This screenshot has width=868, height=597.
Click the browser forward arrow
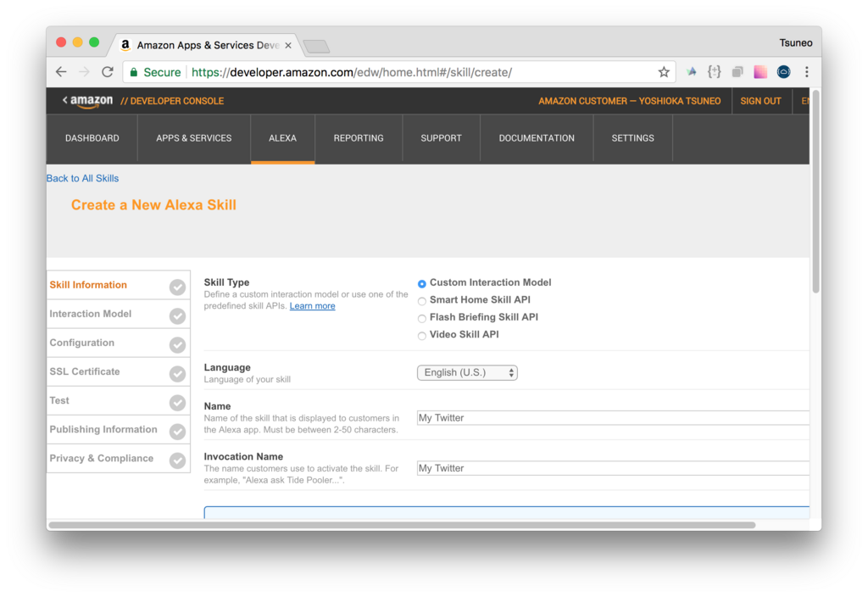[84, 72]
